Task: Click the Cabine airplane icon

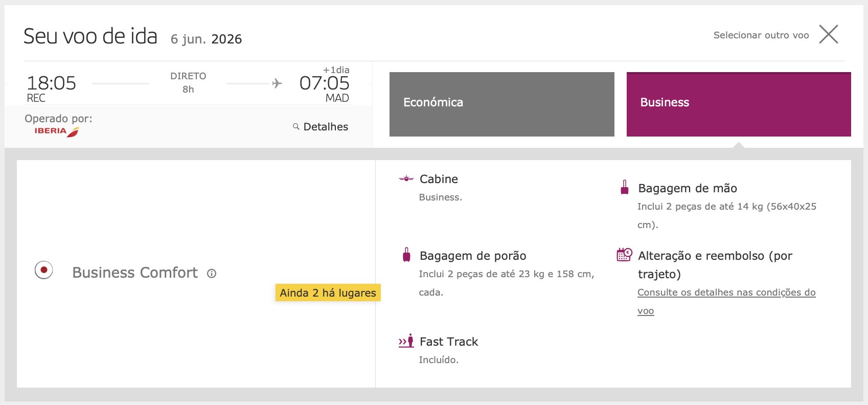Action: (x=406, y=178)
